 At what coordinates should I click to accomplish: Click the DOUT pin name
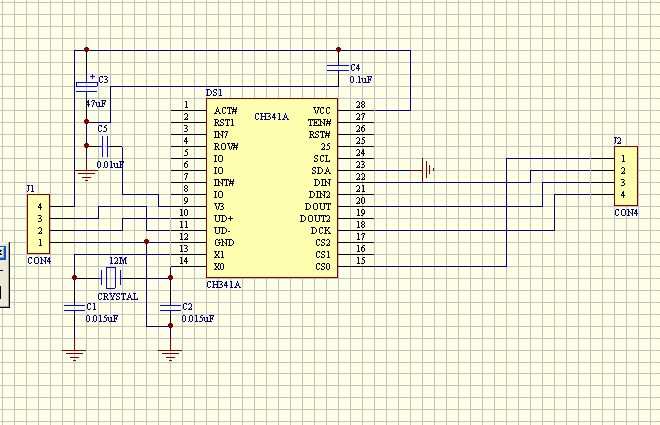point(318,207)
